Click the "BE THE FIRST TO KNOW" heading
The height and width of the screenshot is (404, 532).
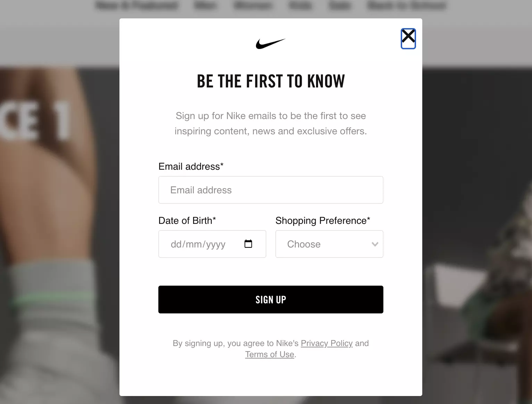[271, 82]
